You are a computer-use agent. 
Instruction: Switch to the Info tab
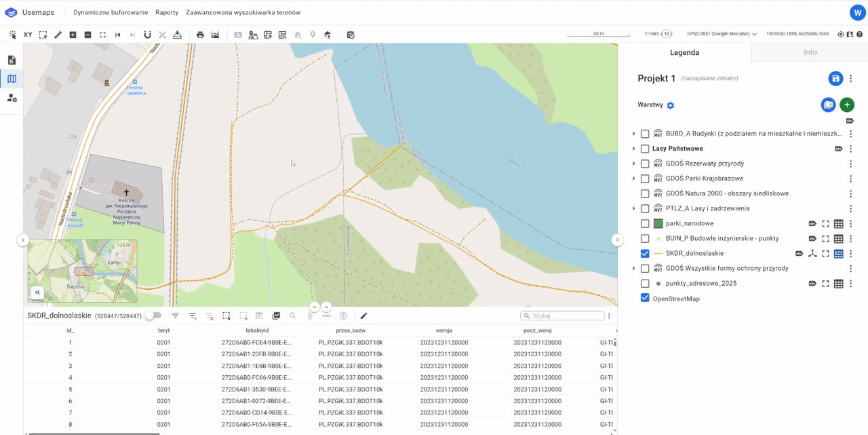point(810,52)
